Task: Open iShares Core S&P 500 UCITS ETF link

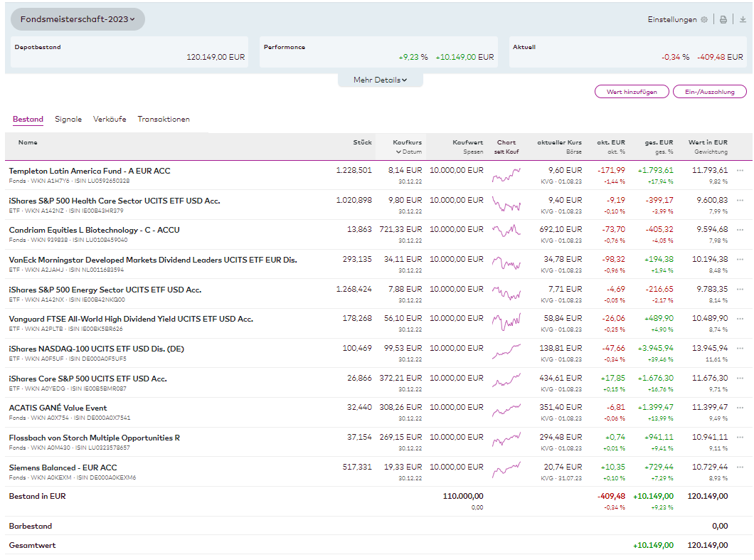Action: [x=87, y=379]
